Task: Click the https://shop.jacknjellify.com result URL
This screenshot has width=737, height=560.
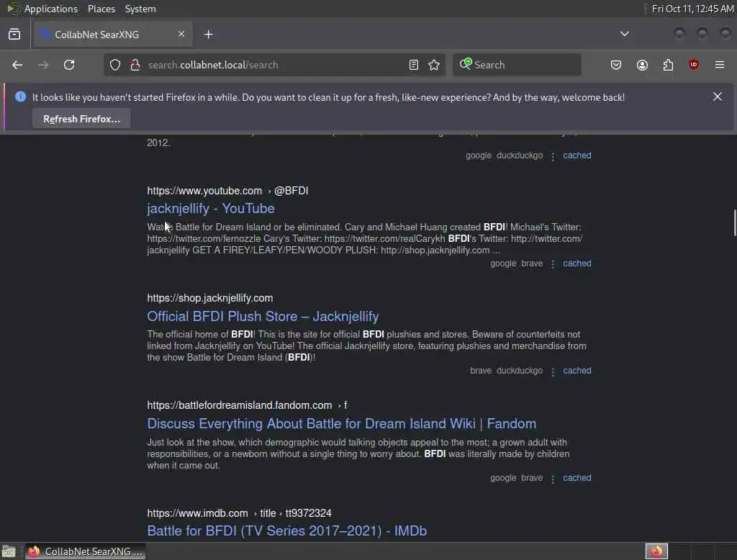Action: (209, 298)
